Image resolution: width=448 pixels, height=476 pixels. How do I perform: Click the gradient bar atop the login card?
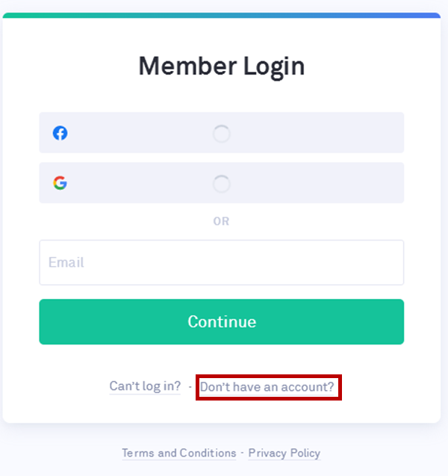pyautogui.click(x=222, y=15)
